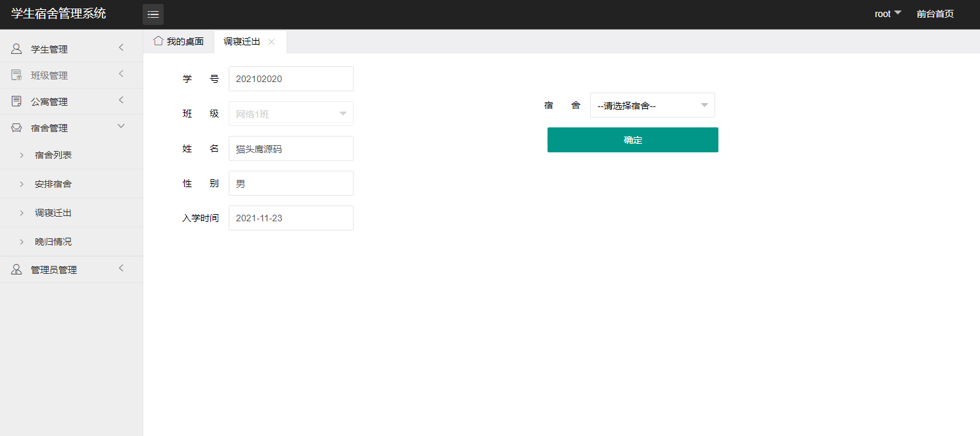This screenshot has height=436, width=980.
Task: Open the 宿舍 selection dropdown
Action: (x=653, y=105)
